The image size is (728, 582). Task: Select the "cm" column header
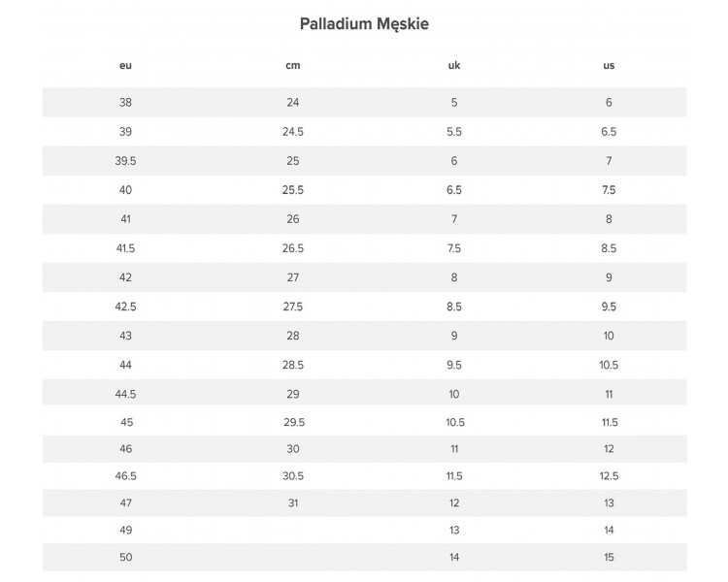(x=292, y=66)
